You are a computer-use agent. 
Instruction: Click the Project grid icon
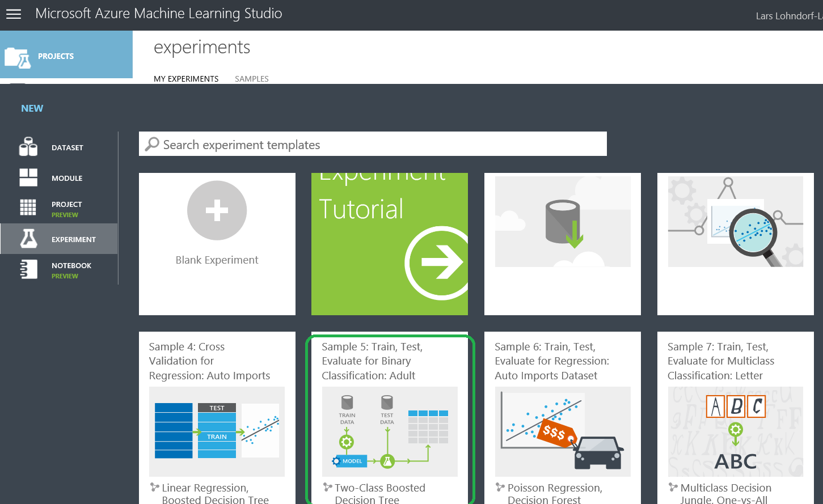click(28, 207)
